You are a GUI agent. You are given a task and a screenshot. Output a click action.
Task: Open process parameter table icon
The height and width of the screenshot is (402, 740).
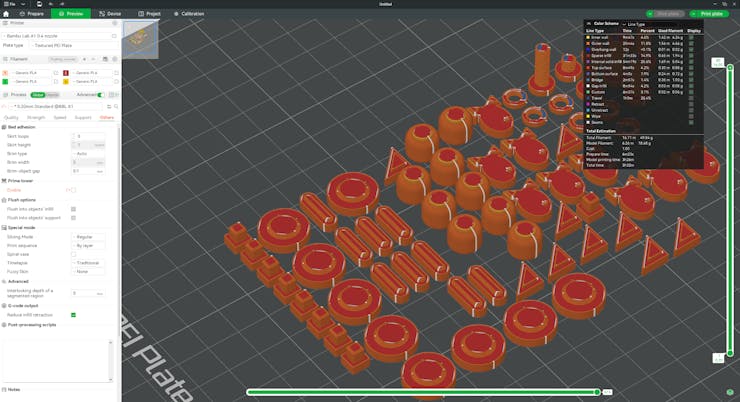click(112, 95)
